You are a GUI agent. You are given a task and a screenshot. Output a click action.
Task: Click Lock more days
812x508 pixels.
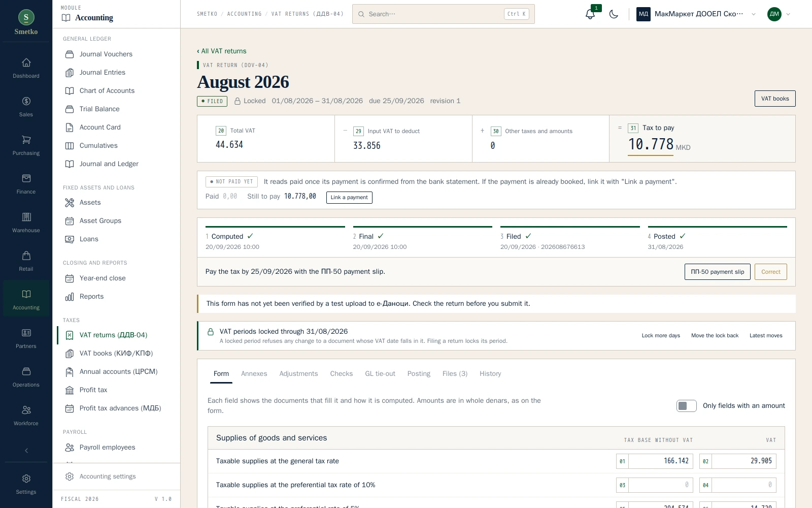point(661,336)
